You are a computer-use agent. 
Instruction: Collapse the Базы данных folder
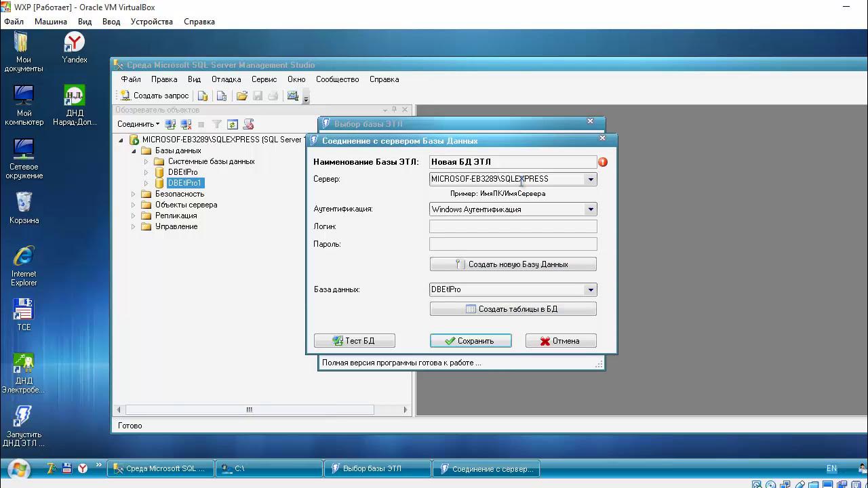134,151
